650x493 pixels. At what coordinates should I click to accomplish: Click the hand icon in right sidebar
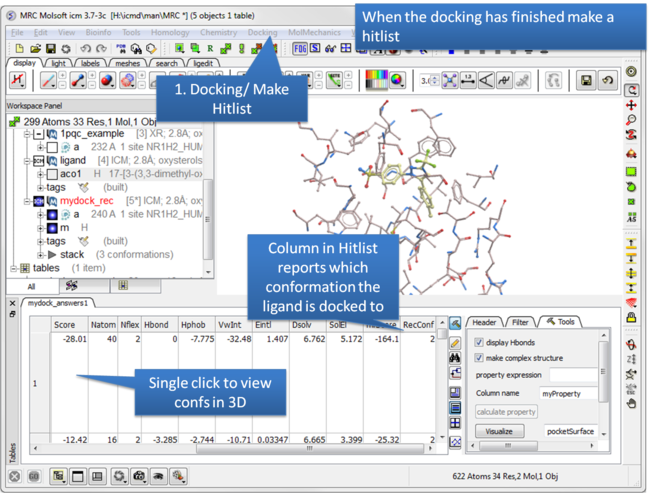[632, 402]
